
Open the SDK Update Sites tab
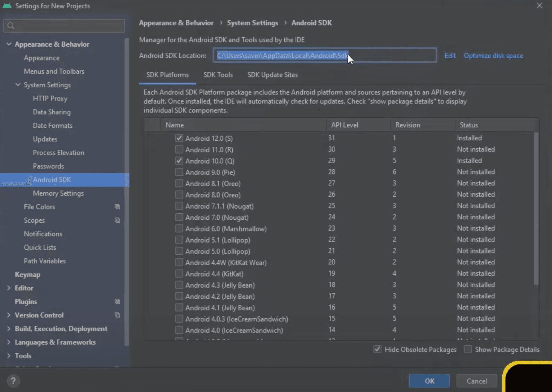272,74
